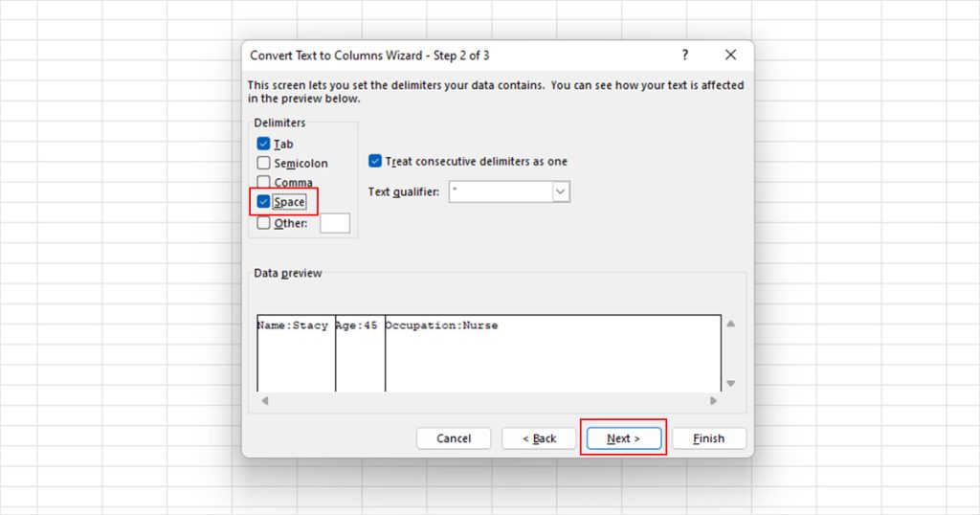Click inside the Text qualifier combo box
The image size is (980, 515).
(x=501, y=191)
